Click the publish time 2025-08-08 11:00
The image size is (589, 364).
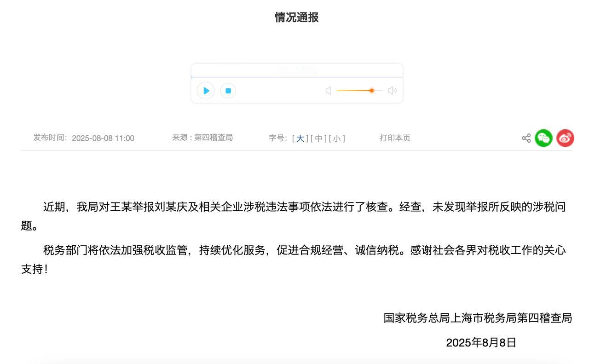(x=103, y=138)
